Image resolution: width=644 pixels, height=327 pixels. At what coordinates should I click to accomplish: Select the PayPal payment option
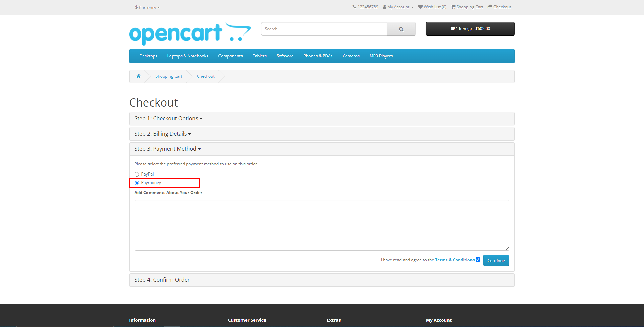pyautogui.click(x=137, y=174)
